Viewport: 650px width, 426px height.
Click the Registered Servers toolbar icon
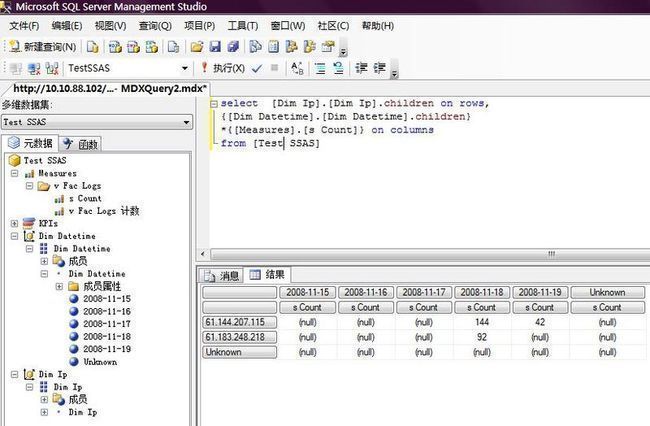[255, 47]
